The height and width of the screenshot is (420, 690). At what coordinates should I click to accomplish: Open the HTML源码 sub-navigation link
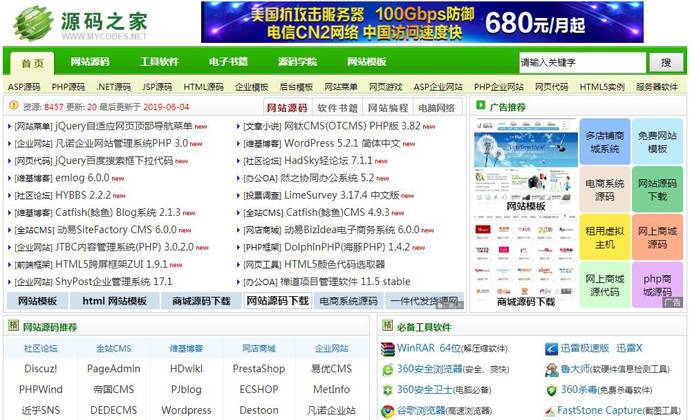tap(203, 87)
